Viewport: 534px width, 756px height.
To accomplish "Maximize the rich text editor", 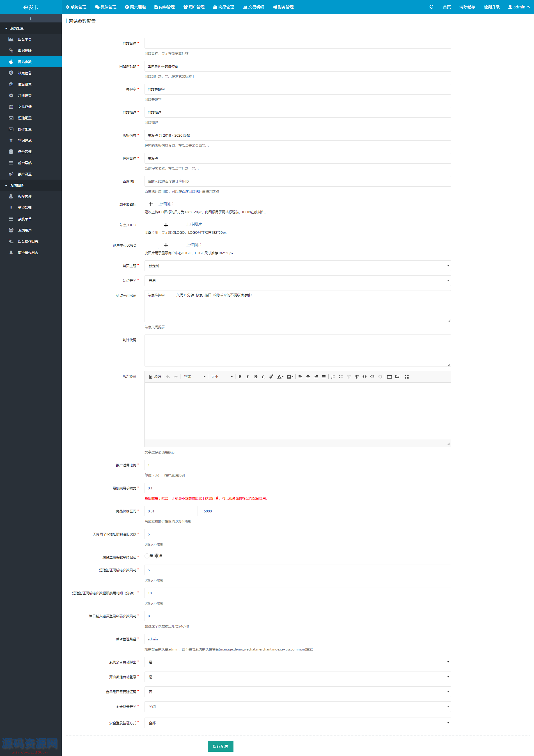I will point(407,377).
